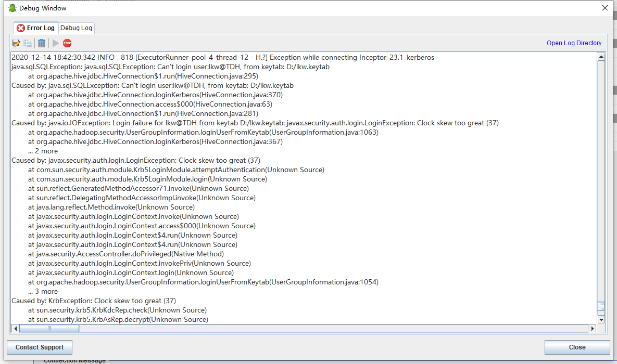The width and height of the screenshot is (617, 364).
Task: Click the red STOP sign icon
Action: tap(67, 43)
